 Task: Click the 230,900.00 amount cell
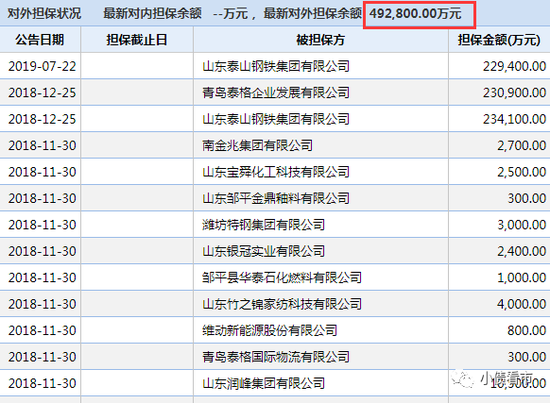tap(514, 93)
